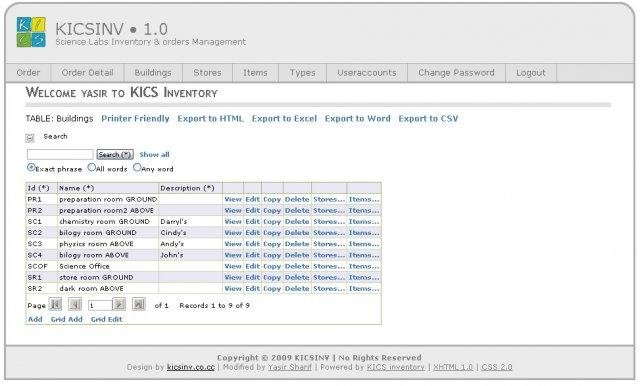Click the KICSINV colorful logo icon
Viewport: 640px width, 386px height.
click(31, 32)
